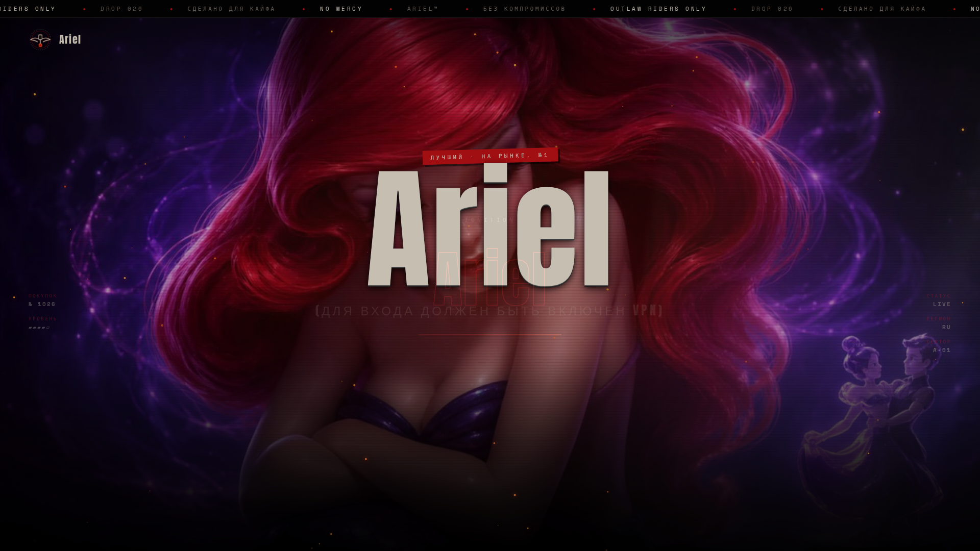Click the 'A-01' sector value

tap(942, 350)
